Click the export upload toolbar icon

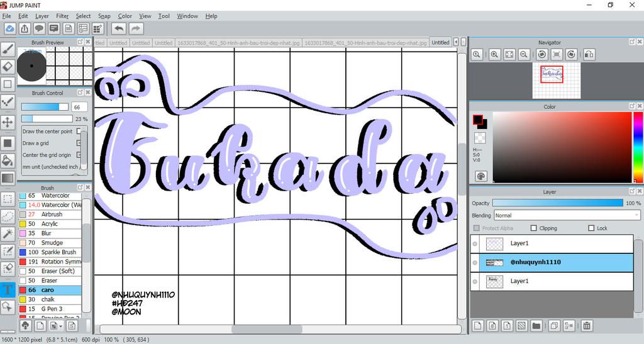25,28
